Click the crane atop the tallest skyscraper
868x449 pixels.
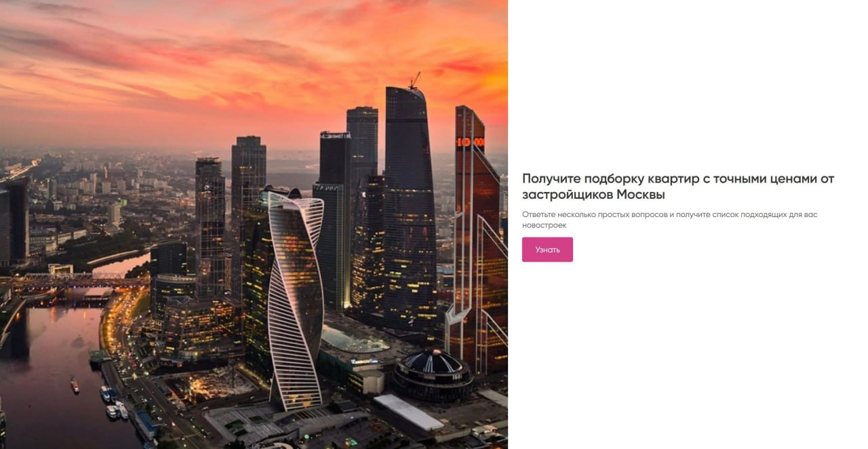point(414,80)
